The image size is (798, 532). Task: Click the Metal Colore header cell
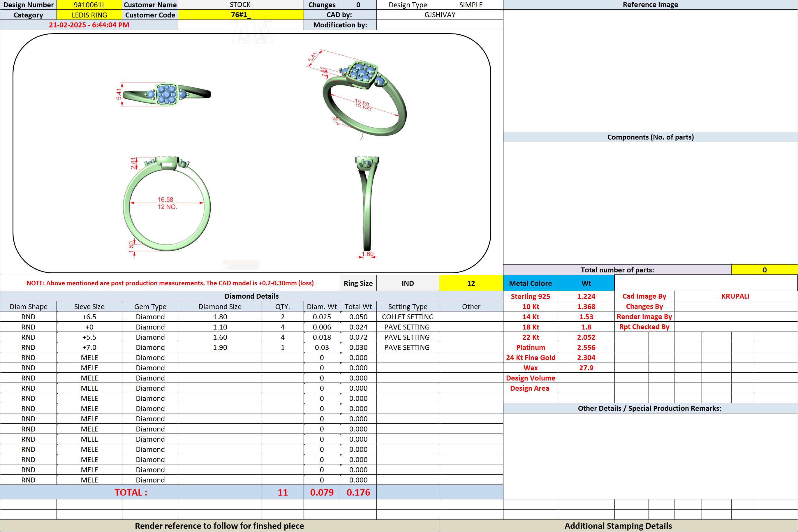(530, 283)
